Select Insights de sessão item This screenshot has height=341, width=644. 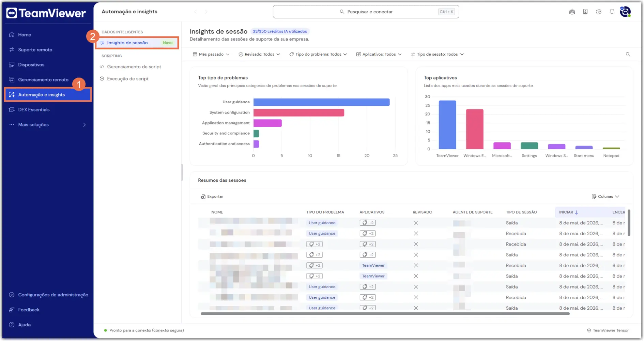click(x=137, y=43)
